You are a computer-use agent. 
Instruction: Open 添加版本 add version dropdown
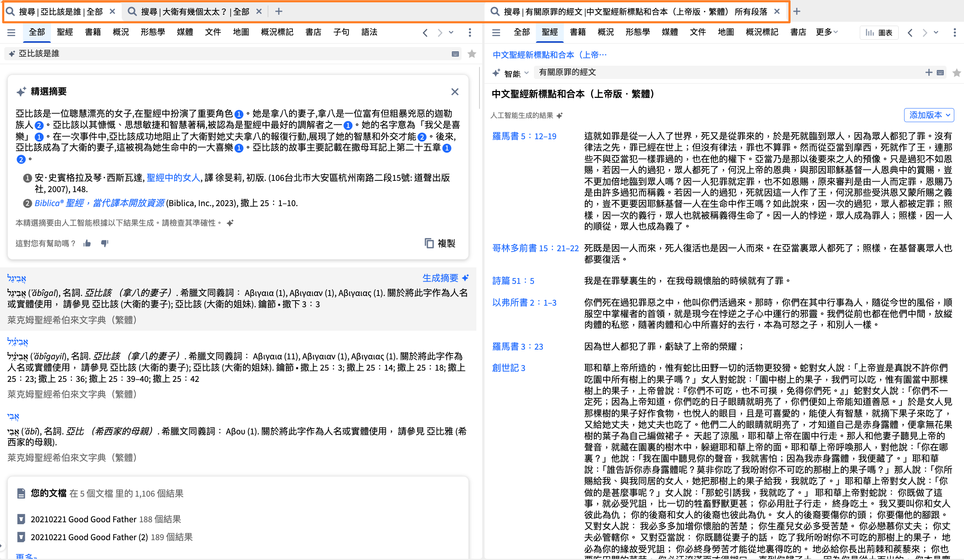[929, 115]
